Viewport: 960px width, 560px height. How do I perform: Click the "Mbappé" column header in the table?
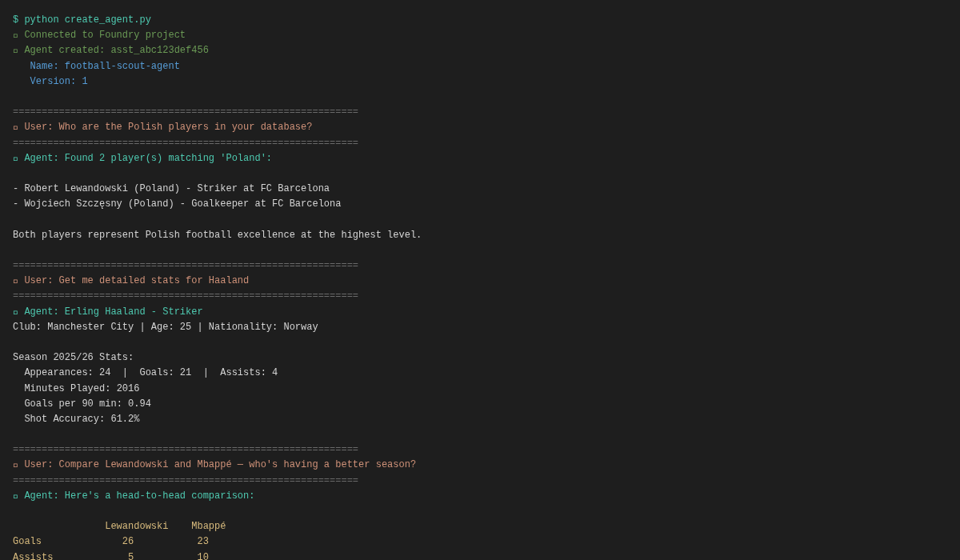208,526
